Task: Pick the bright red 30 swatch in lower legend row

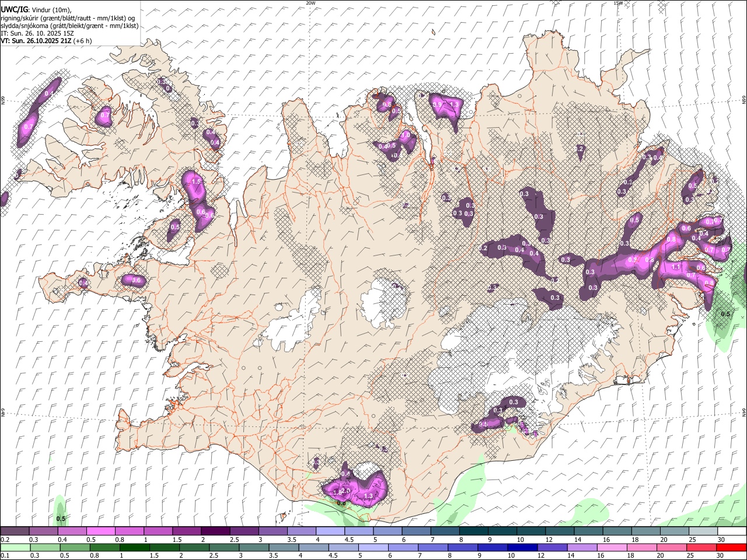Action: coord(731,547)
